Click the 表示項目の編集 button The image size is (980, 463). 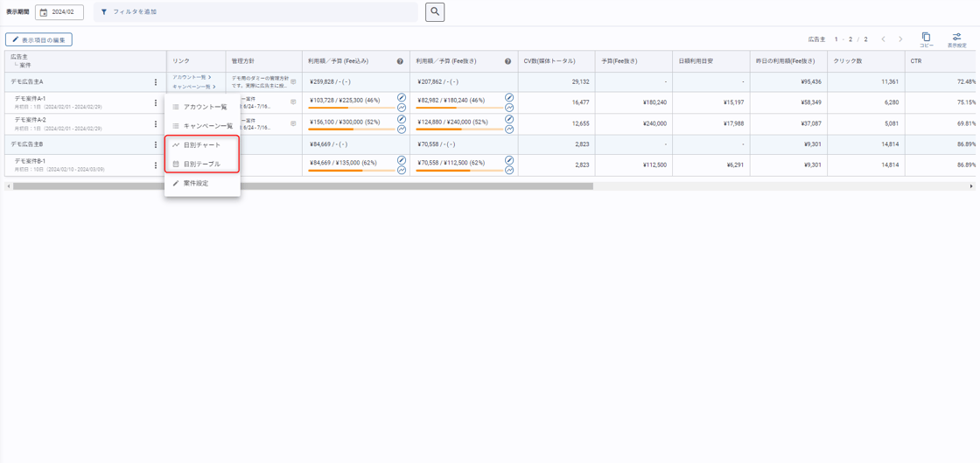[x=38, y=39]
